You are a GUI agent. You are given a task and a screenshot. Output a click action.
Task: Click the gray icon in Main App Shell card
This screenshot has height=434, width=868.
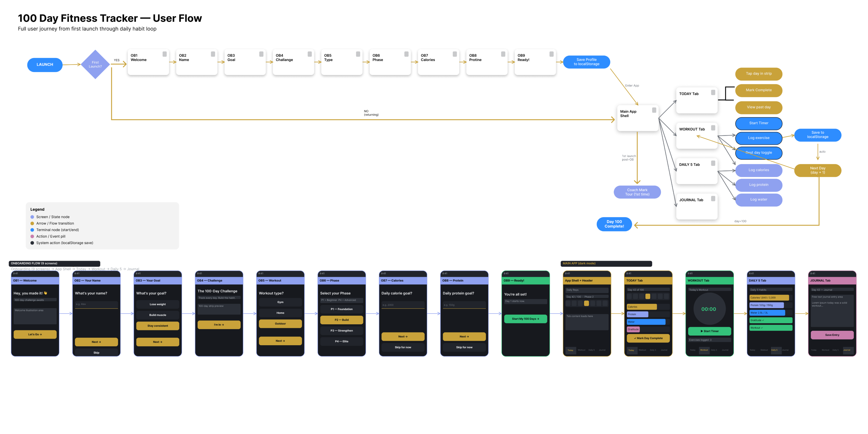[x=654, y=110]
